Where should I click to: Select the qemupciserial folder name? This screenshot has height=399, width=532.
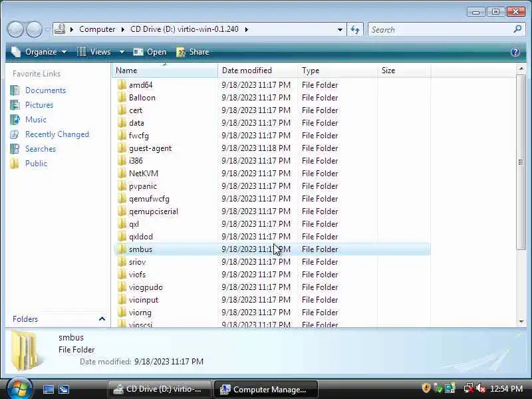pos(154,211)
